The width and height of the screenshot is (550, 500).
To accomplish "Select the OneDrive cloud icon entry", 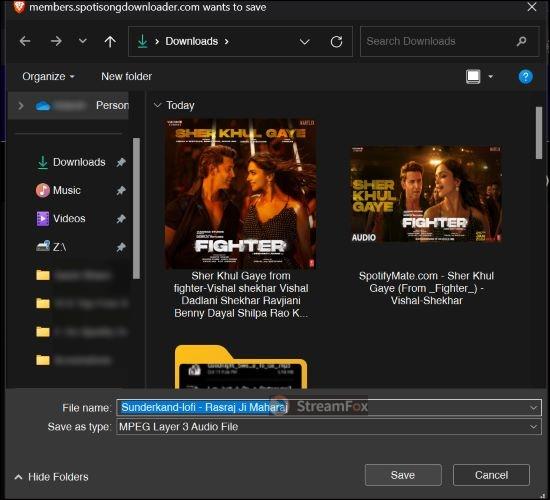I will click(x=43, y=106).
